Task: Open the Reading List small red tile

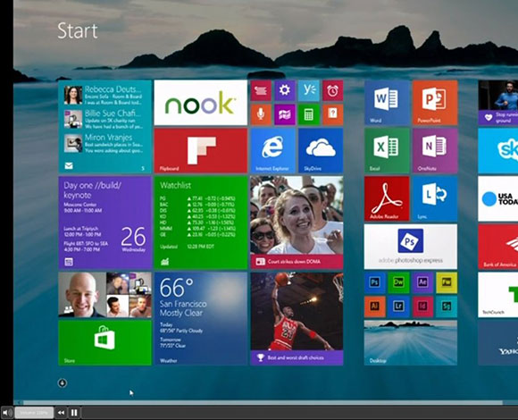Action: click(x=261, y=90)
